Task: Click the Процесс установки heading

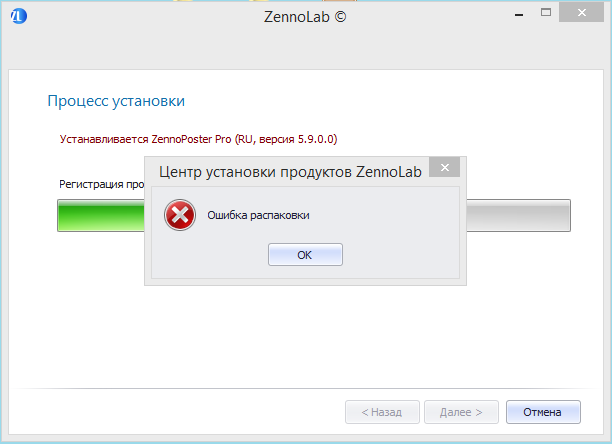Action: (116, 101)
